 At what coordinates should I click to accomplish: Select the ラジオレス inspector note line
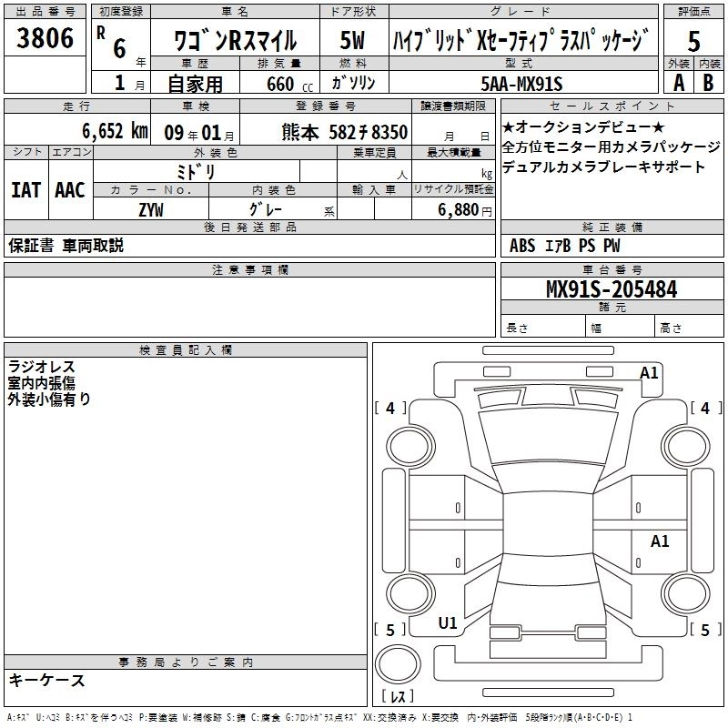pos(41,367)
